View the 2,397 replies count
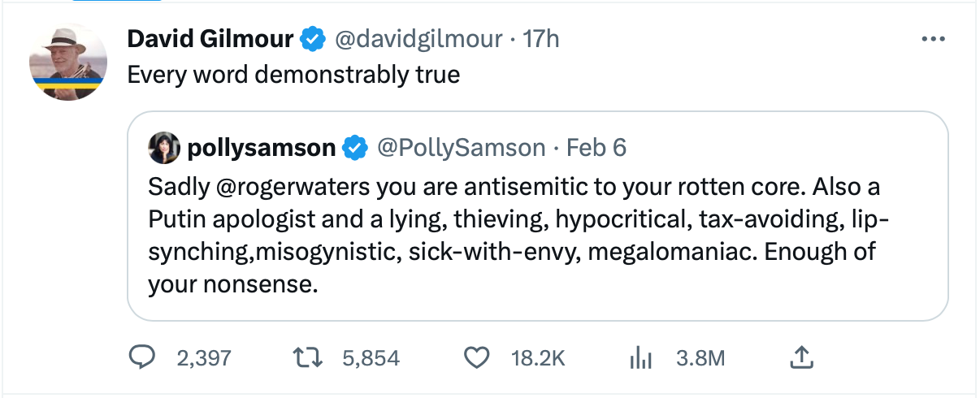This screenshot has width=980, height=398. point(204,358)
